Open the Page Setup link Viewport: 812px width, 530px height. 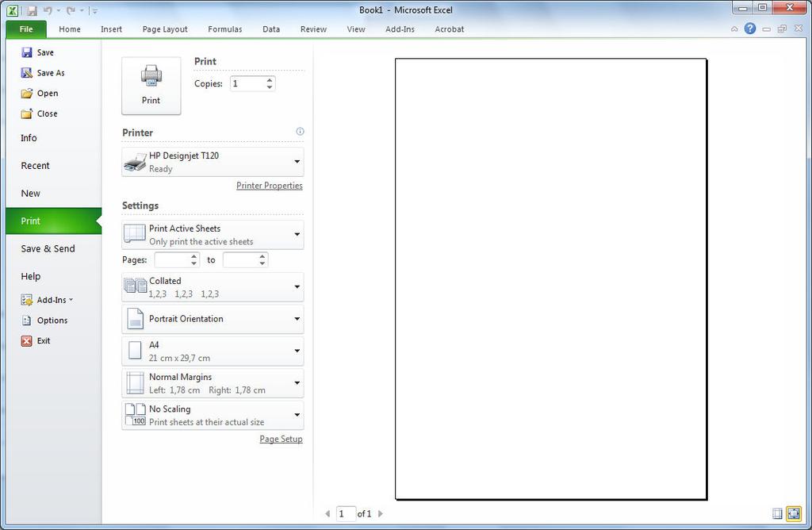coord(282,439)
